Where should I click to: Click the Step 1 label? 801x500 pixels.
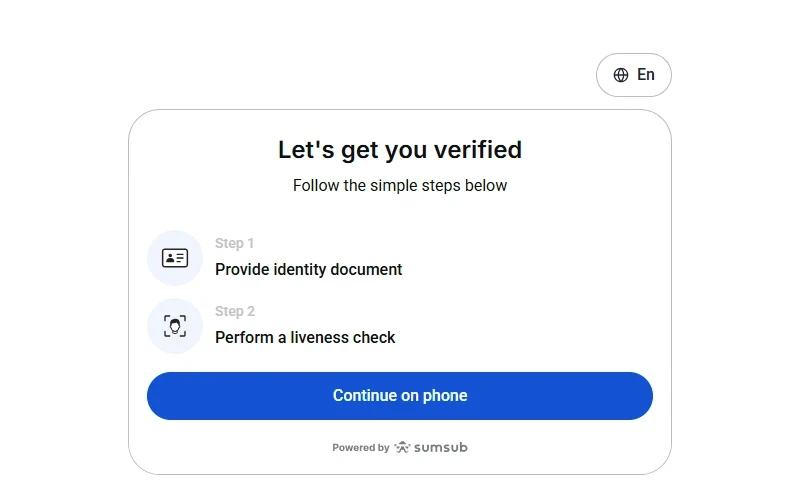234,243
